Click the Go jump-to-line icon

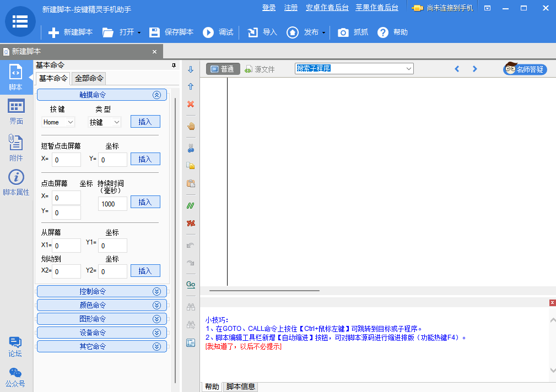point(190,285)
